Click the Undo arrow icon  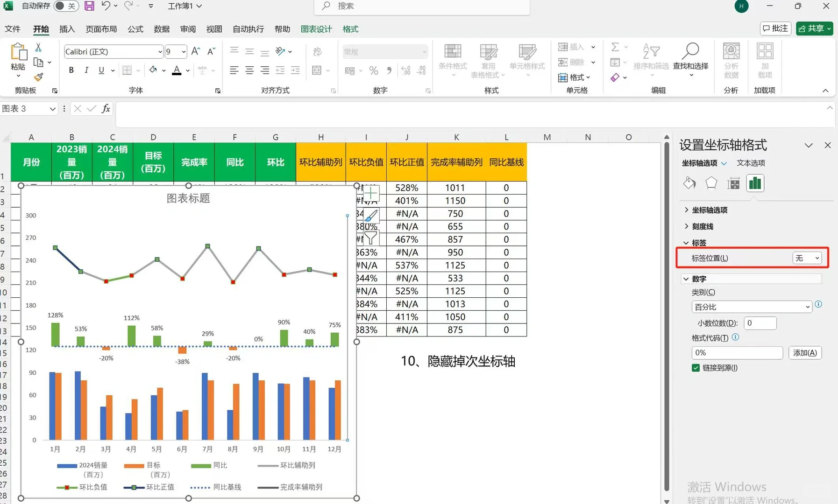[106, 6]
